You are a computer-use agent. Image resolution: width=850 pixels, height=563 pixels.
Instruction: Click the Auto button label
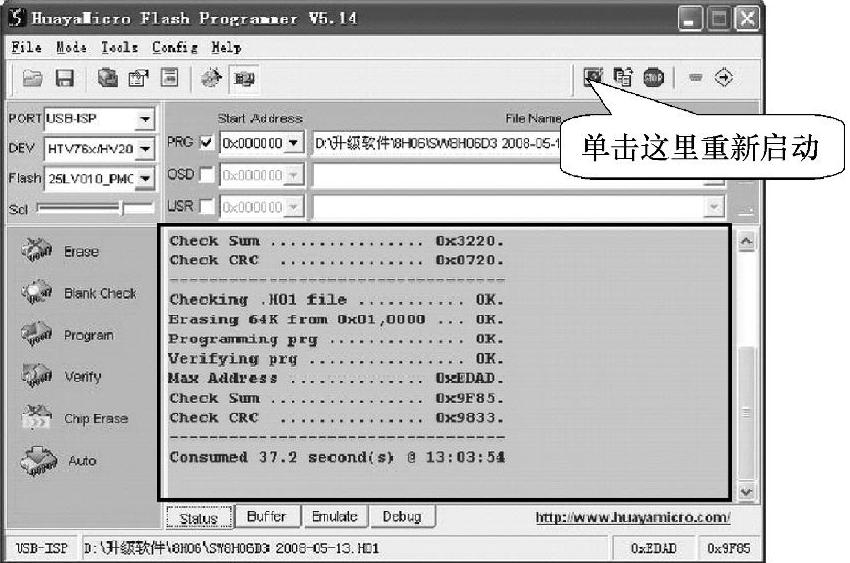coord(82,461)
